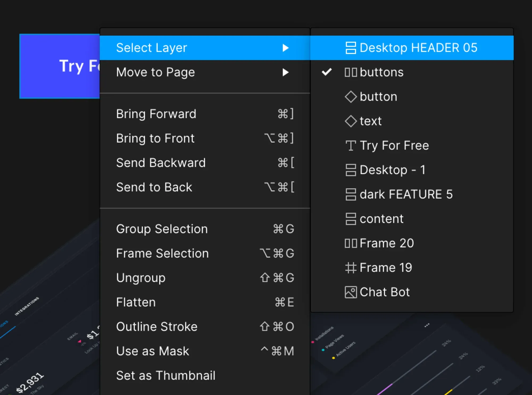The height and width of the screenshot is (395, 532).
Task: Click the checkmark next to buttons layer
Action: click(x=327, y=72)
